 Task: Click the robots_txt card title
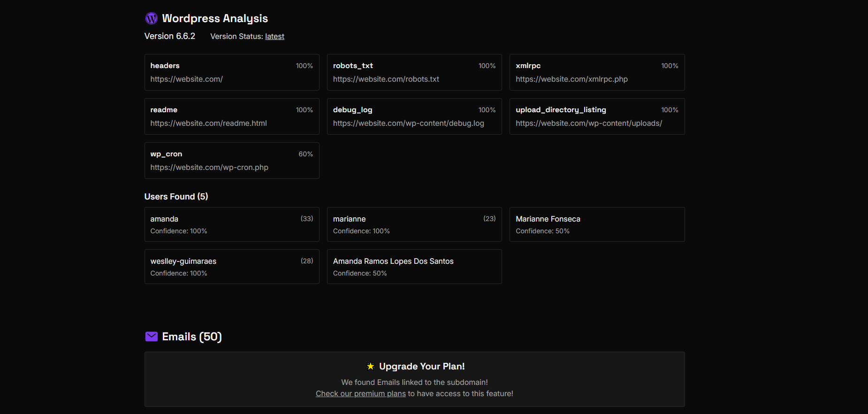click(353, 66)
